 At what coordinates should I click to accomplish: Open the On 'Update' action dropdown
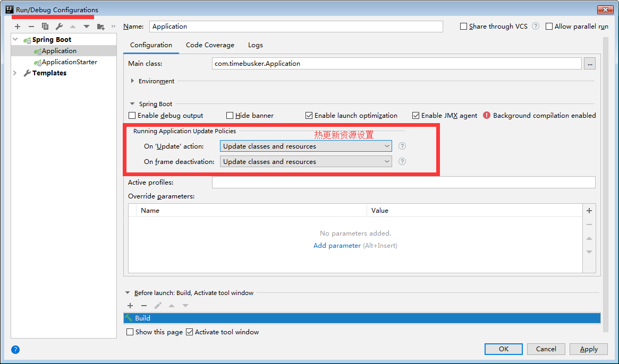(306, 146)
